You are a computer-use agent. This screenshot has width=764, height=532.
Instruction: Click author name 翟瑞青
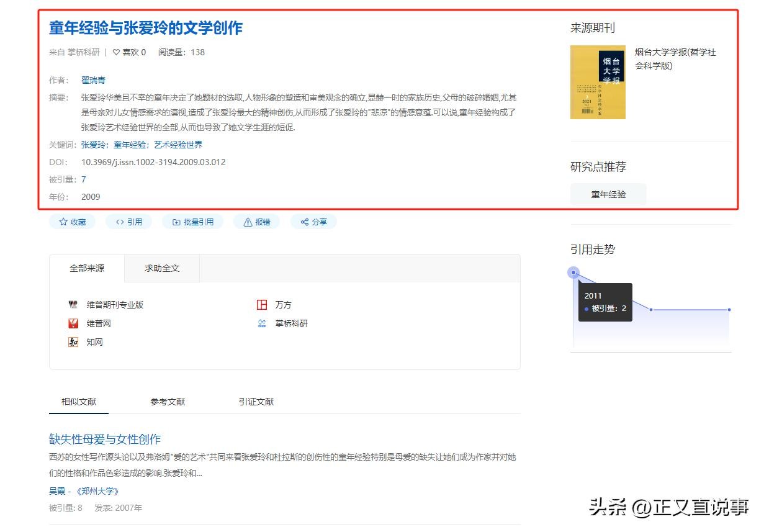click(93, 80)
